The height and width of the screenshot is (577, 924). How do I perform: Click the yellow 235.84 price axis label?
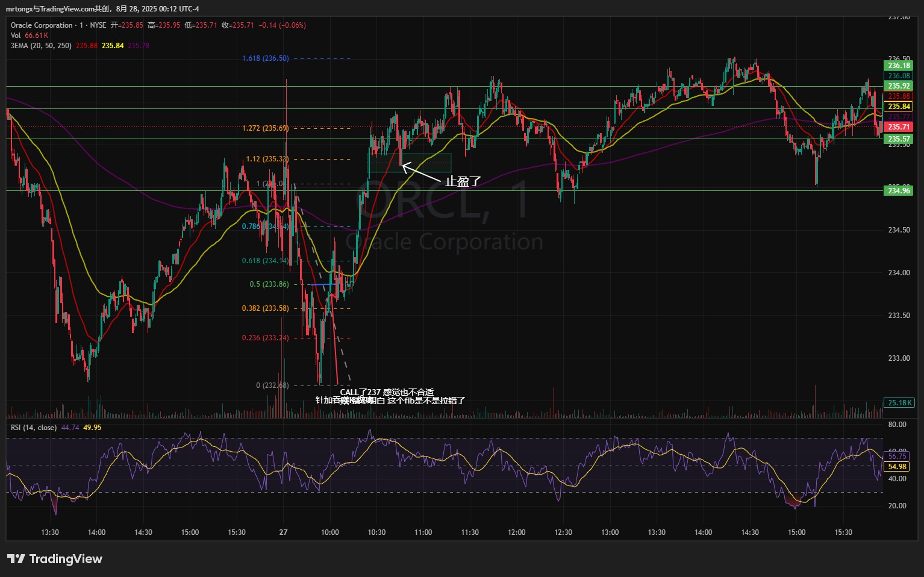click(899, 107)
